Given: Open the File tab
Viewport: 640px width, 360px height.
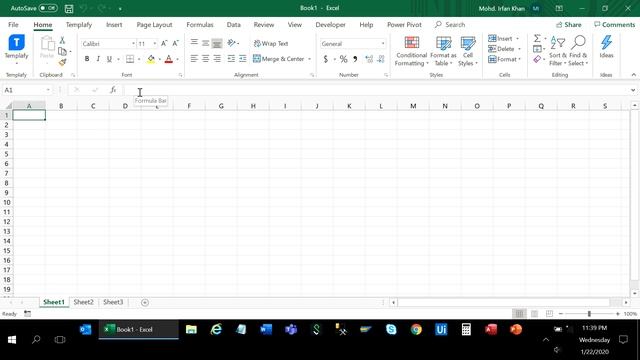Looking at the screenshot, I should 13,24.
